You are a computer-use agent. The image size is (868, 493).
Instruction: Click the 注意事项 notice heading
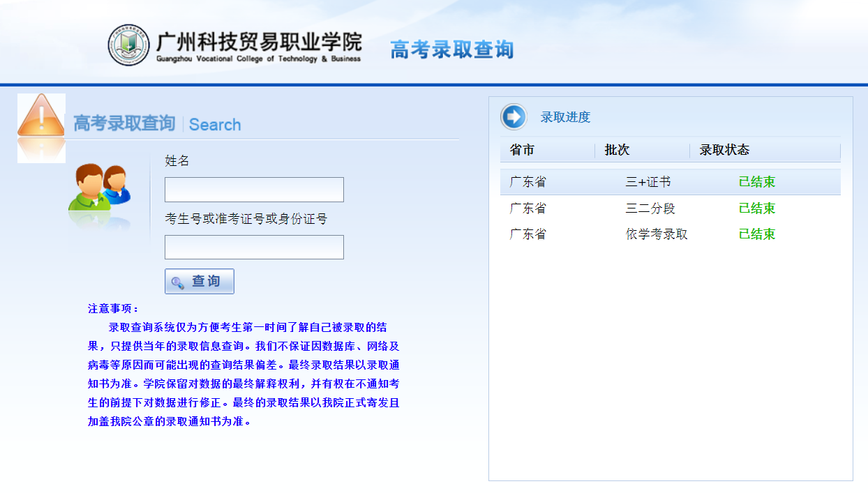(x=113, y=309)
